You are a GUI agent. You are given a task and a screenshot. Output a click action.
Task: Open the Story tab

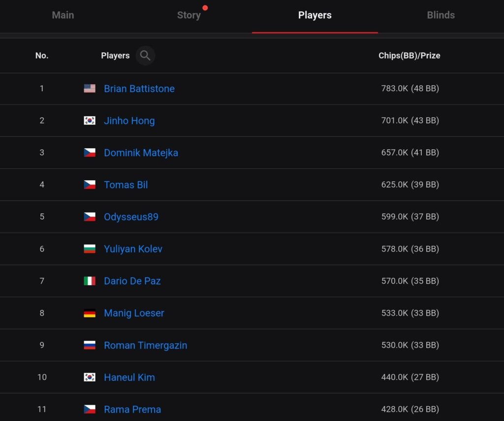189,15
